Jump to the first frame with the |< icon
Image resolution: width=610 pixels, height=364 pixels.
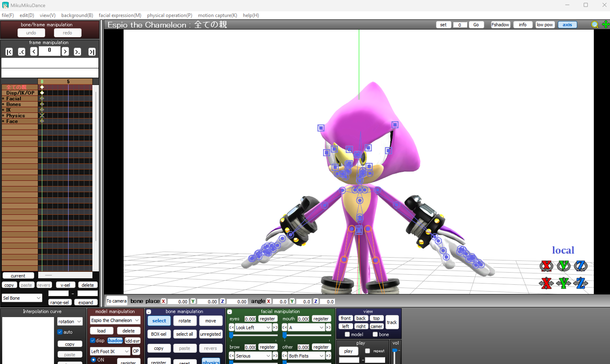pyautogui.click(x=9, y=52)
